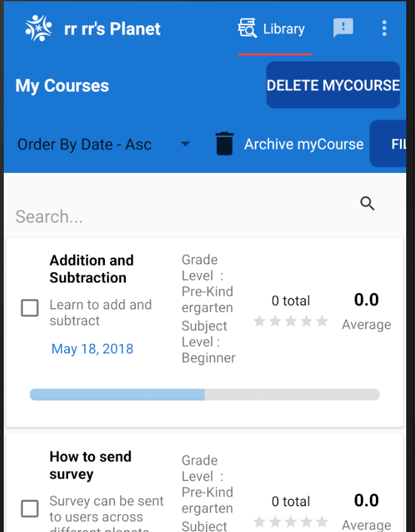Click the Planet logo icon
The width and height of the screenshot is (415, 532).
coord(38,28)
